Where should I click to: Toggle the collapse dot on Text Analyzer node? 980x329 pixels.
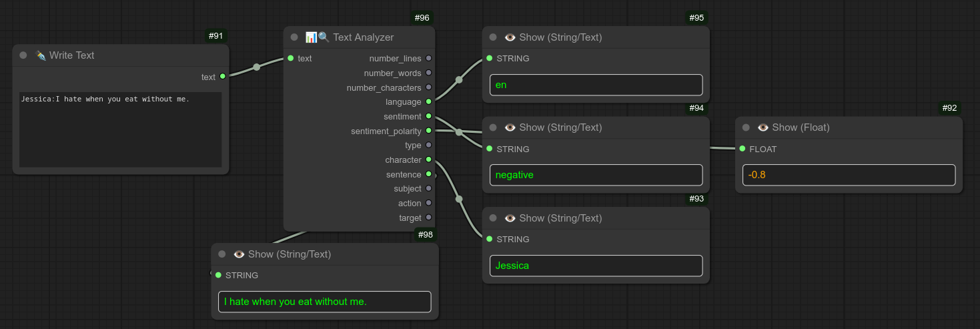click(294, 37)
